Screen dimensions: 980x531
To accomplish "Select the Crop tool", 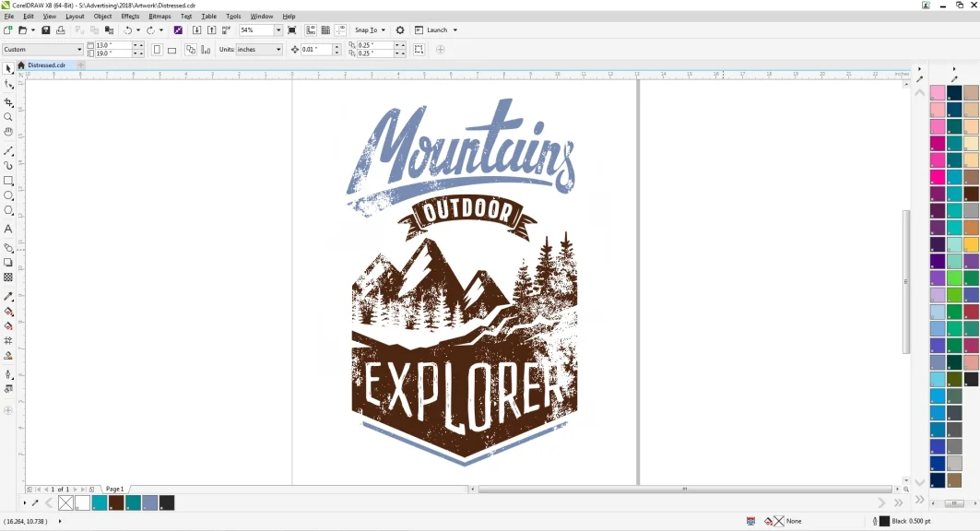I will (8, 101).
